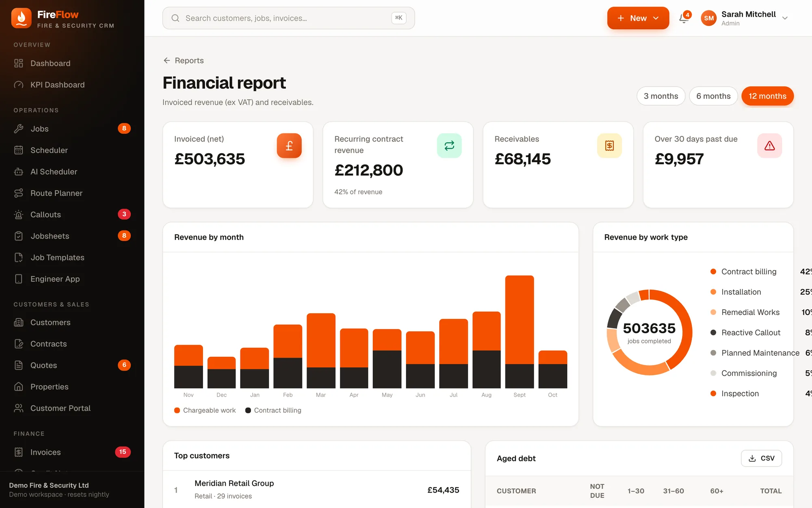
Task: Open notifications bell with 4 badge
Action: (684, 18)
